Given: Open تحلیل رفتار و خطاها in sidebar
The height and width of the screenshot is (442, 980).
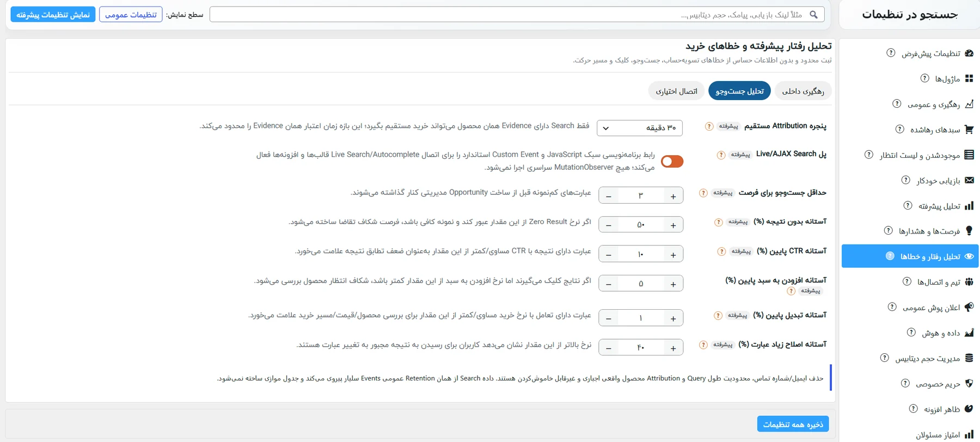Looking at the screenshot, I should 910,256.
